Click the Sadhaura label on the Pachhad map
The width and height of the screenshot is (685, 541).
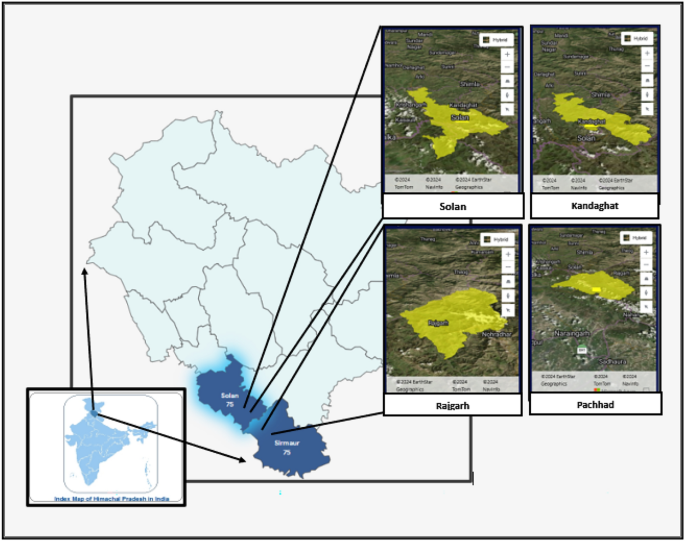click(613, 361)
